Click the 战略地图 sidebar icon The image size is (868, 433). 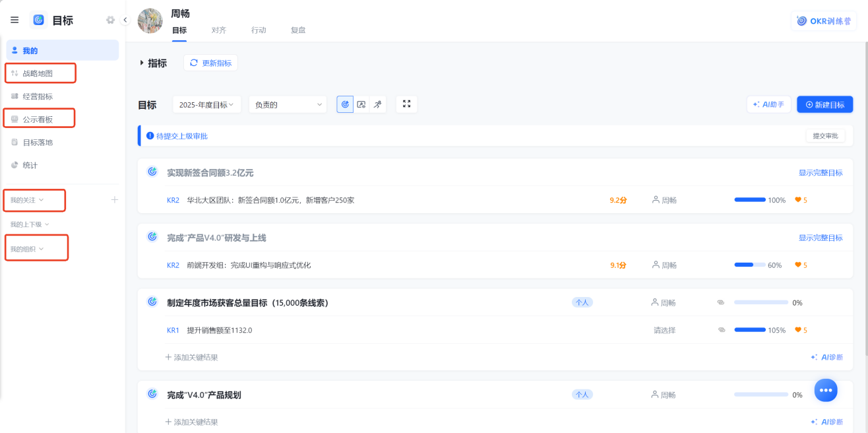click(x=15, y=73)
